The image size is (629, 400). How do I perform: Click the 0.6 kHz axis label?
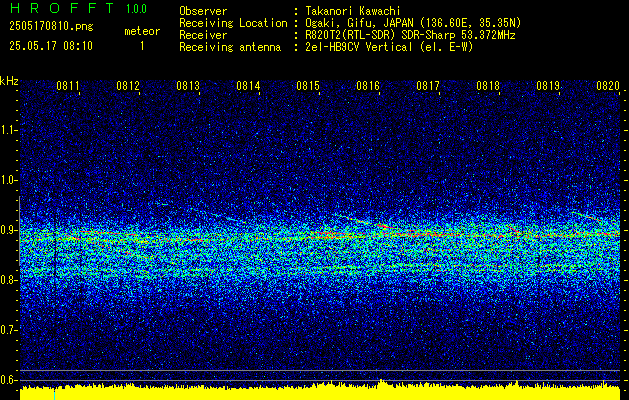pos(8,380)
